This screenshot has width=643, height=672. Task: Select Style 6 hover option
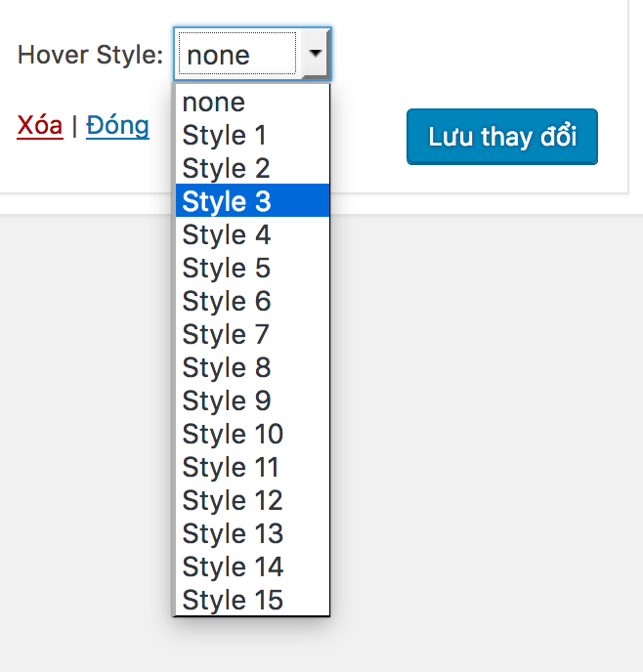251,301
